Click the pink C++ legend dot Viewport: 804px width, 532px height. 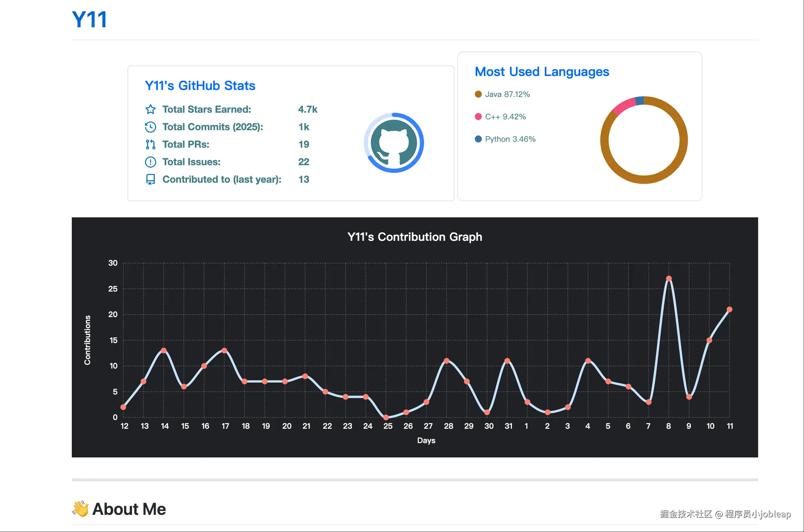[478, 117]
